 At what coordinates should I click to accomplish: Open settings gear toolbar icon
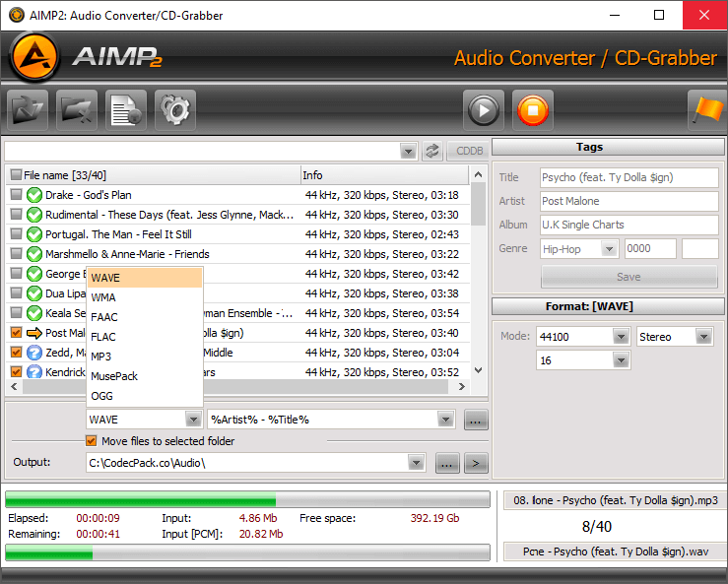(175, 110)
